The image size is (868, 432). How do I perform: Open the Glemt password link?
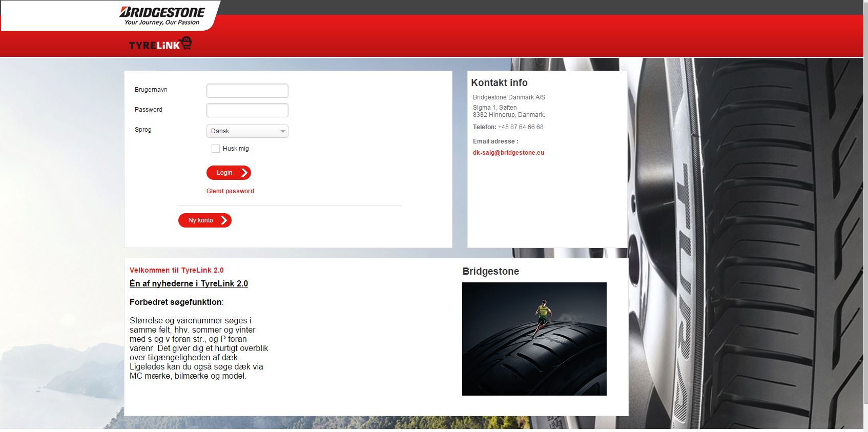pos(230,191)
